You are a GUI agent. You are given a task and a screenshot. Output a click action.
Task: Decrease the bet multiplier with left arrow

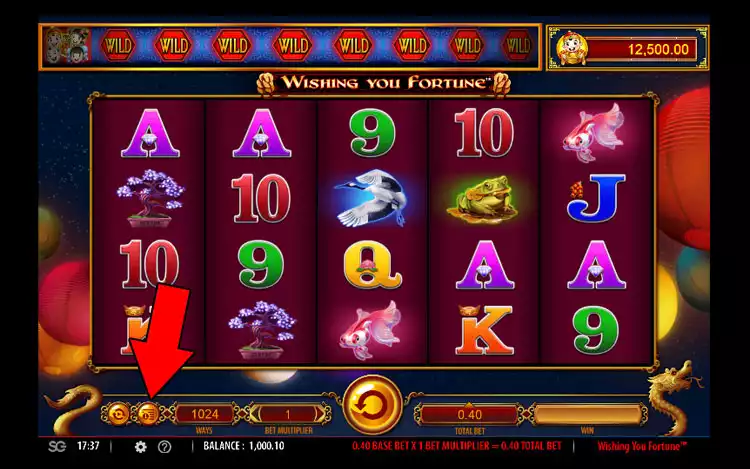[256, 414]
